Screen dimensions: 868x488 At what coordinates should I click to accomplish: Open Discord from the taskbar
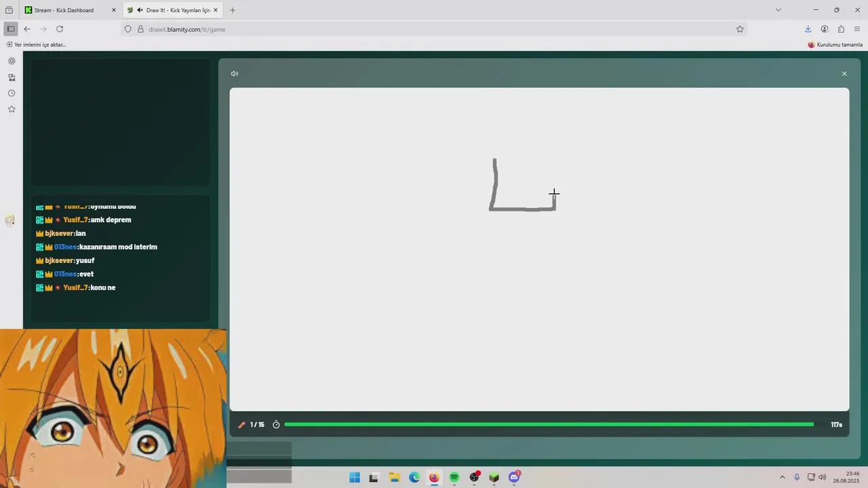pos(514,477)
